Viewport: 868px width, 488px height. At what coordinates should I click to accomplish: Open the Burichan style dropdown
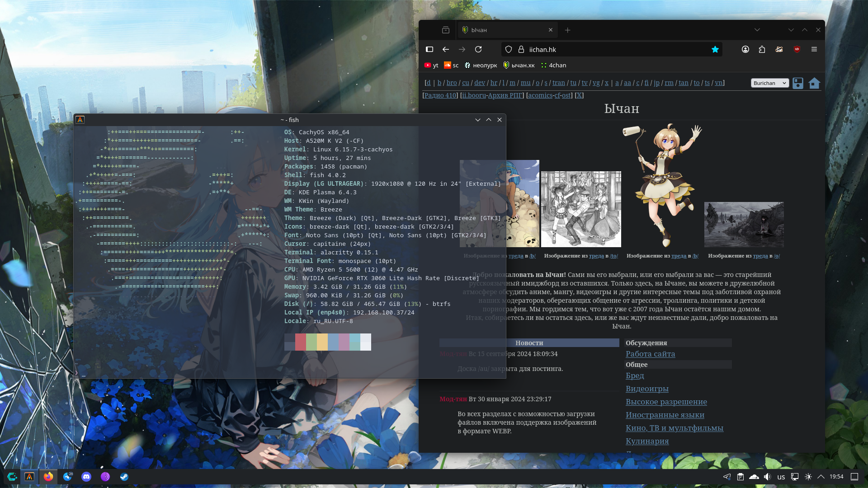(769, 83)
